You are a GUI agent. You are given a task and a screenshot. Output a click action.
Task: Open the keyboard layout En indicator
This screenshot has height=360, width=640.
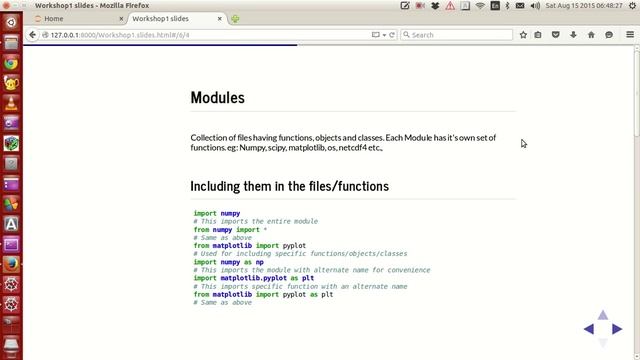495,6
